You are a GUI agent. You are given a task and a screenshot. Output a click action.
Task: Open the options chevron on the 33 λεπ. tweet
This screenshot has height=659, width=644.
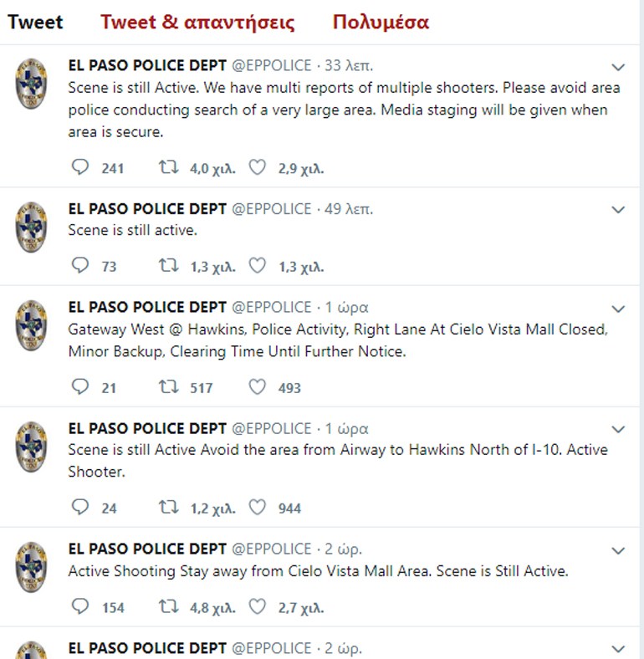coord(618,67)
